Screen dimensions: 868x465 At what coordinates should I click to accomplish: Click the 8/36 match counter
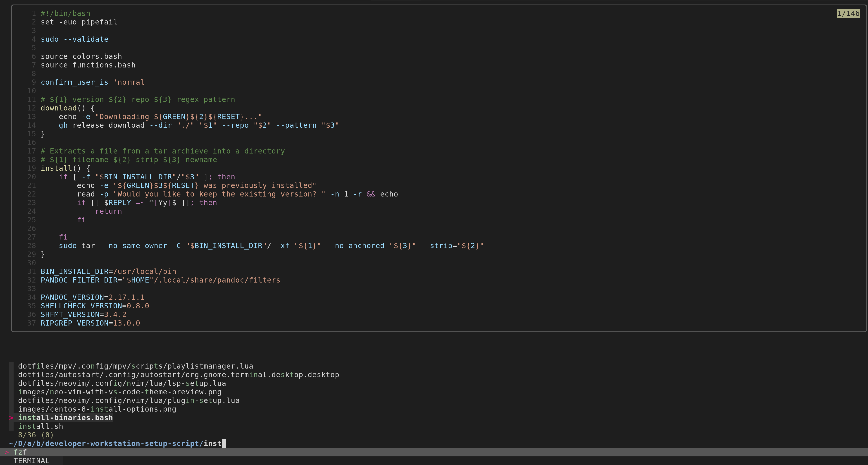(36, 435)
